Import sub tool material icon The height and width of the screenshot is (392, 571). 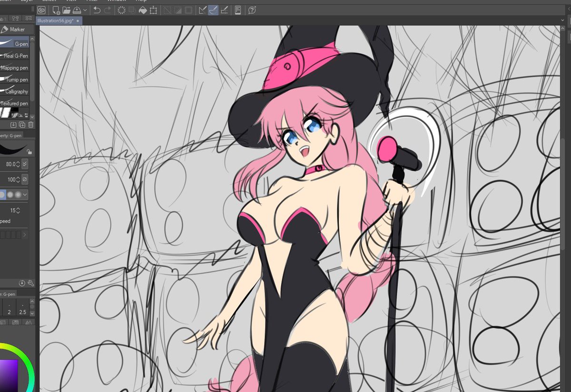(13, 125)
